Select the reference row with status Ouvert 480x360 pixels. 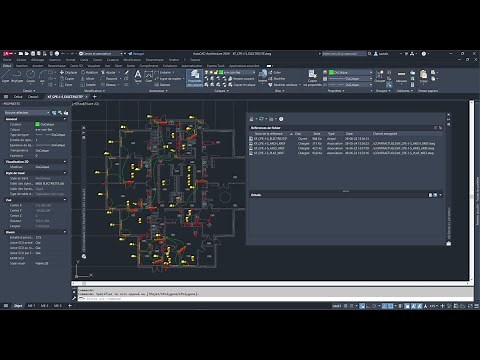click(x=345, y=138)
